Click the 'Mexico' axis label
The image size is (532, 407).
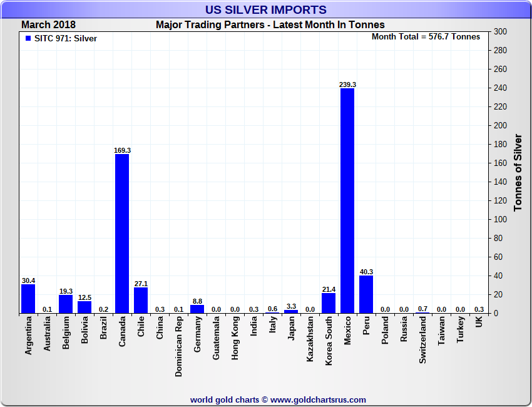(347, 330)
